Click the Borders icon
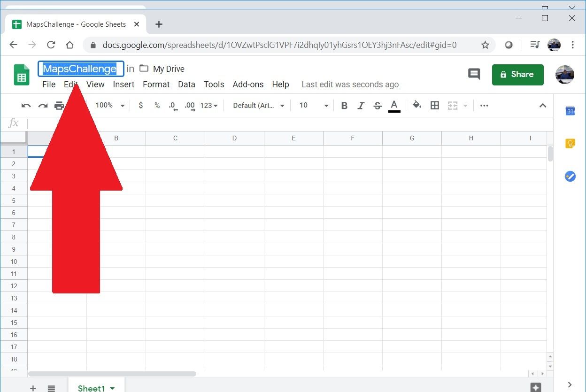586x392 pixels. pyautogui.click(x=434, y=105)
